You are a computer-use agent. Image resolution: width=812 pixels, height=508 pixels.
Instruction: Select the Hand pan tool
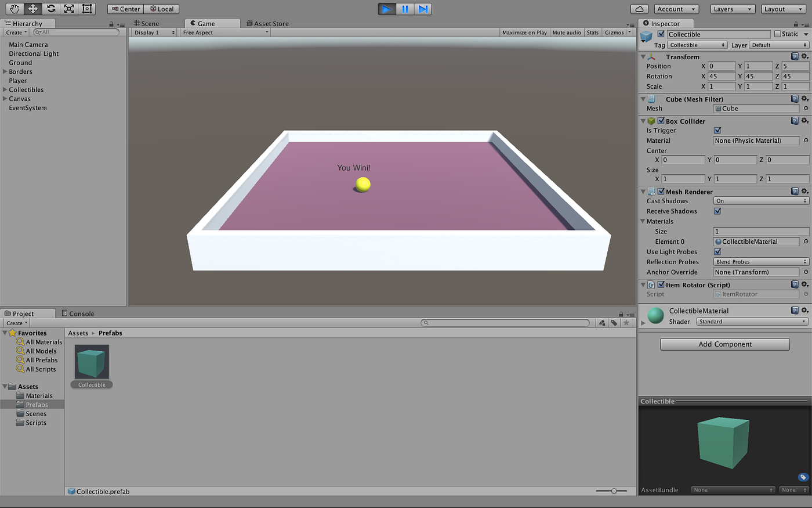point(14,9)
